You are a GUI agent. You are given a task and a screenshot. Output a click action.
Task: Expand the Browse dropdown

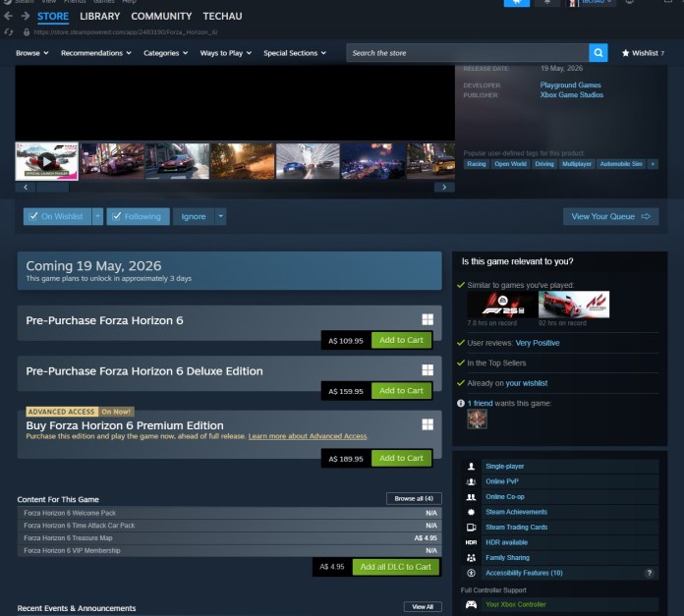click(31, 53)
